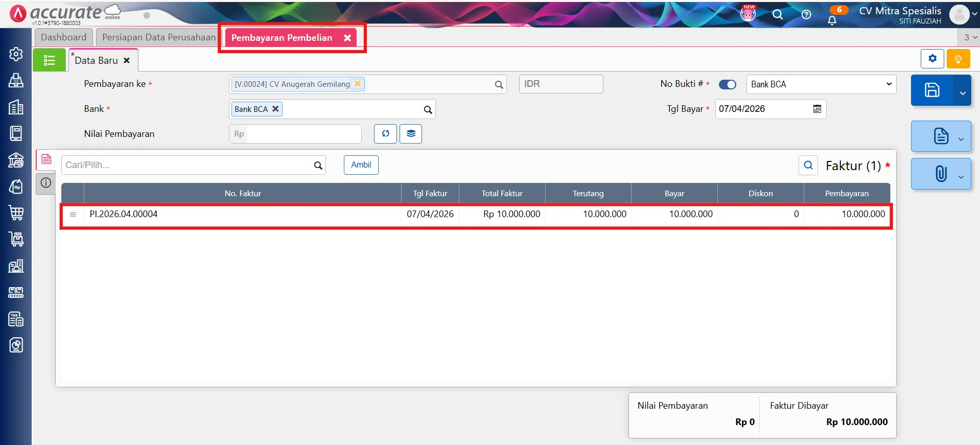Click the stack layers icon near Nilai Pembayaran
This screenshot has width=980, height=445.
(x=411, y=134)
